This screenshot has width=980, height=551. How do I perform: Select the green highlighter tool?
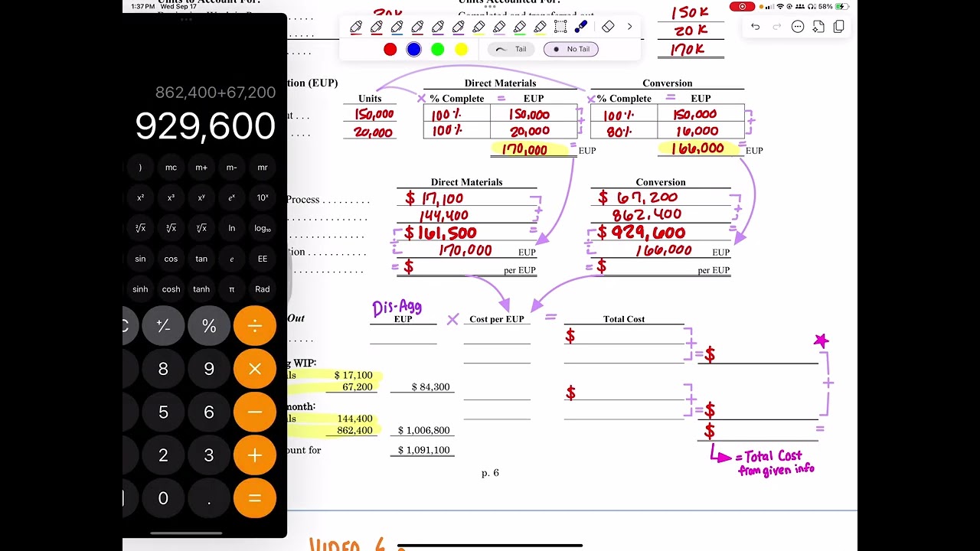pyautogui.click(x=520, y=28)
